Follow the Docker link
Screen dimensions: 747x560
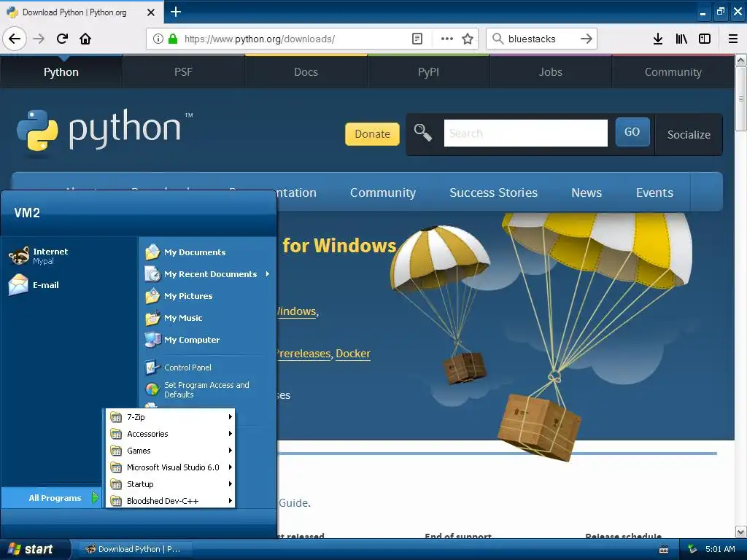tap(353, 354)
